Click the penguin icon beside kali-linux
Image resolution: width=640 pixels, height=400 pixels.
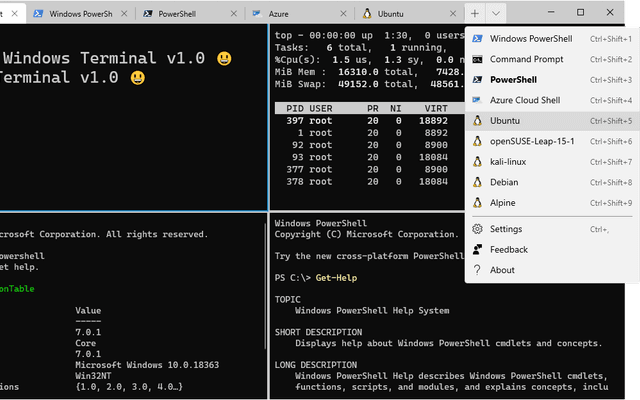pos(477,162)
